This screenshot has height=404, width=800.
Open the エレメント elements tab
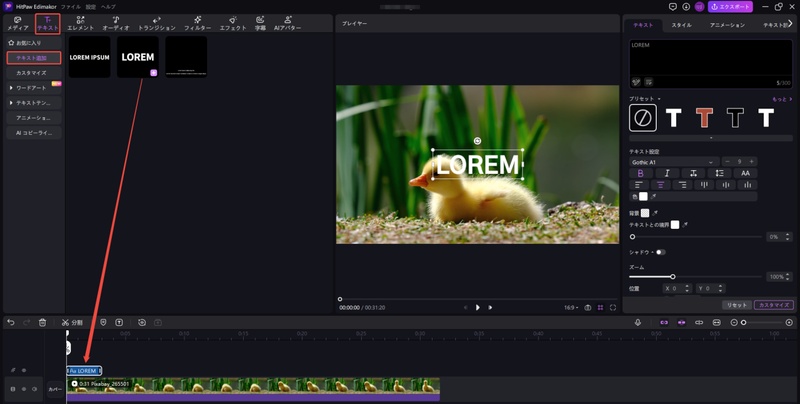pyautogui.click(x=81, y=23)
